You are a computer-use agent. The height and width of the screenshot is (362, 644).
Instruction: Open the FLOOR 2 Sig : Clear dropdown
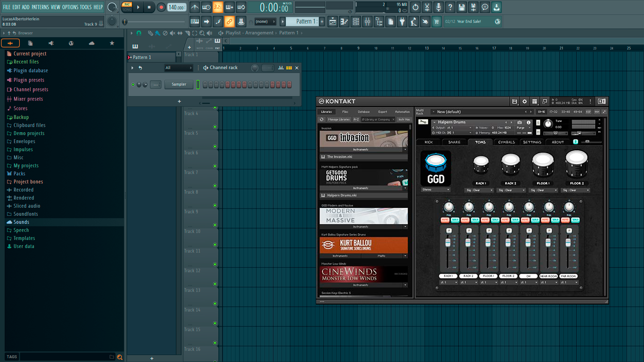coord(575,190)
